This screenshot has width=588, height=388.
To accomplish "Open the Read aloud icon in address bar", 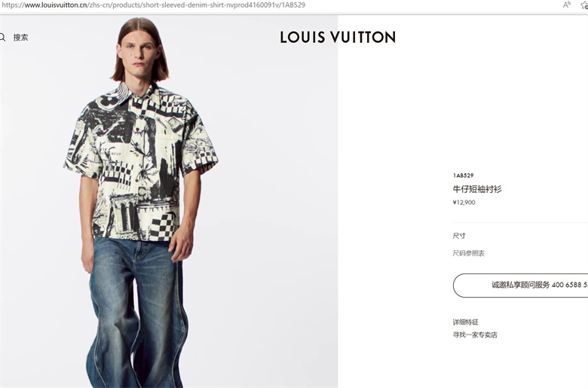I will point(566,5).
